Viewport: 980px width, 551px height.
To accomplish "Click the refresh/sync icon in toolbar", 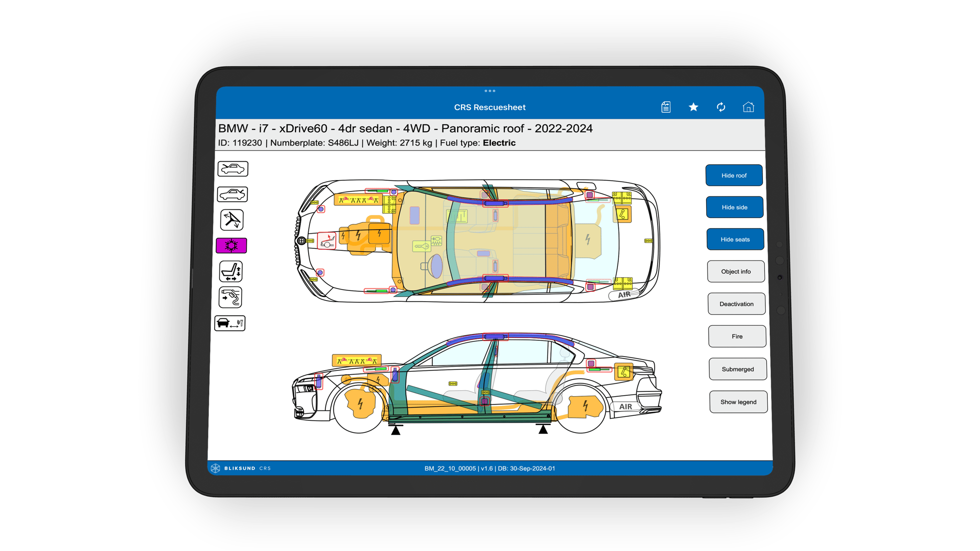I will 722,107.
